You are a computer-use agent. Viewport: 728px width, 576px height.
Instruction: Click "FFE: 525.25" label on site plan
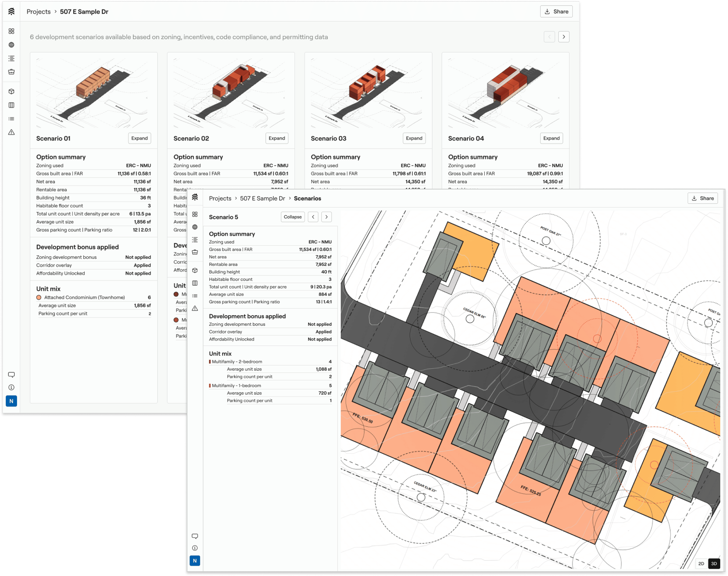click(x=531, y=491)
